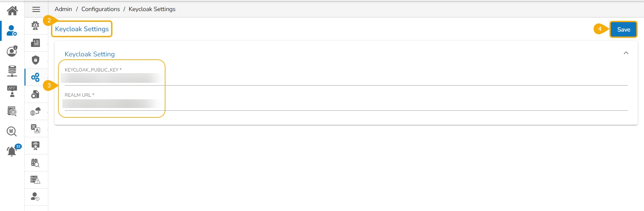Image resolution: width=644 pixels, height=211 pixels.
Task: Select the cloud globe sync icon
Action: [36, 111]
